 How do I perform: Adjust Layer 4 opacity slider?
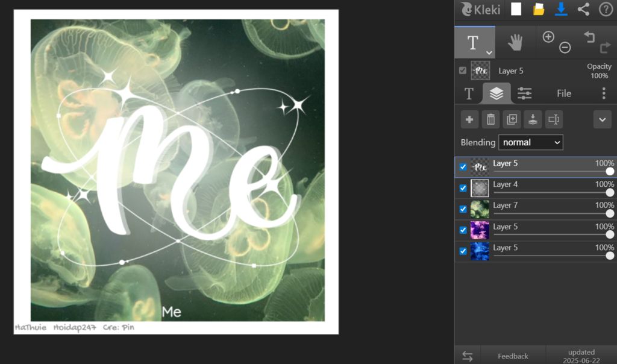point(553,192)
